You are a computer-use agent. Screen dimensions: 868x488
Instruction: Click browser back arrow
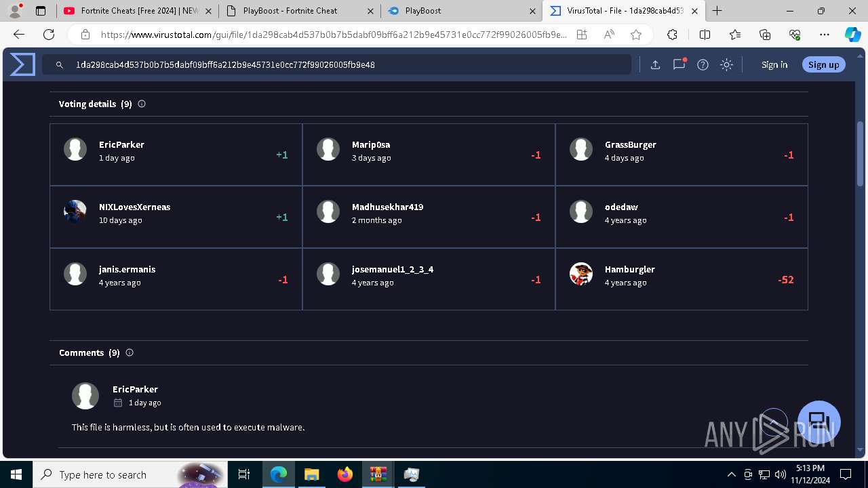tap(19, 35)
